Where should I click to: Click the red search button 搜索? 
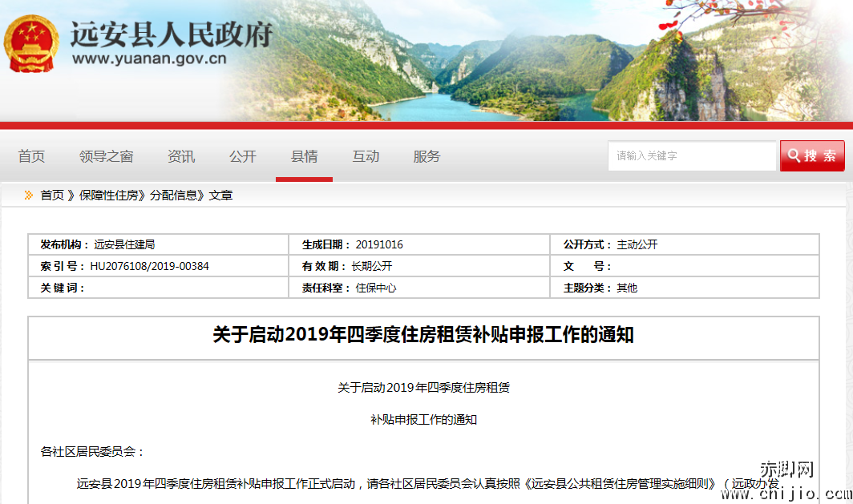812,155
